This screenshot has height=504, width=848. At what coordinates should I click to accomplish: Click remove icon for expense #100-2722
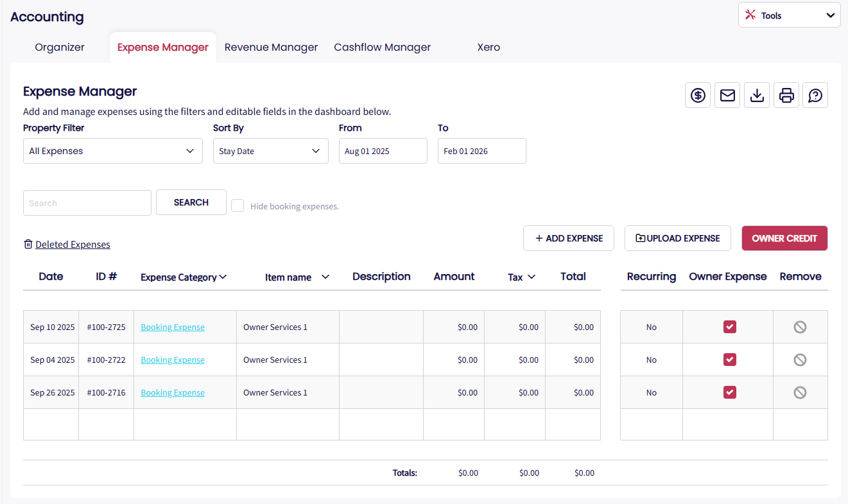click(800, 360)
